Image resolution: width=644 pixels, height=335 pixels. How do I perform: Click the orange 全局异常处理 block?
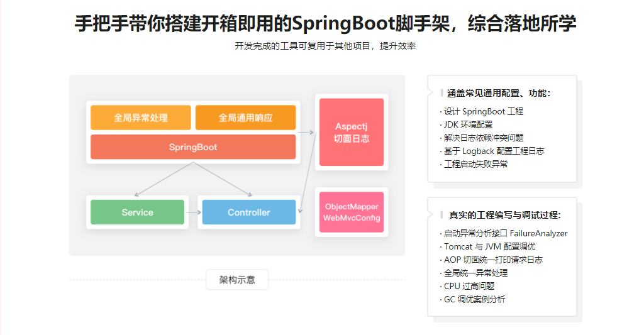coord(140,118)
